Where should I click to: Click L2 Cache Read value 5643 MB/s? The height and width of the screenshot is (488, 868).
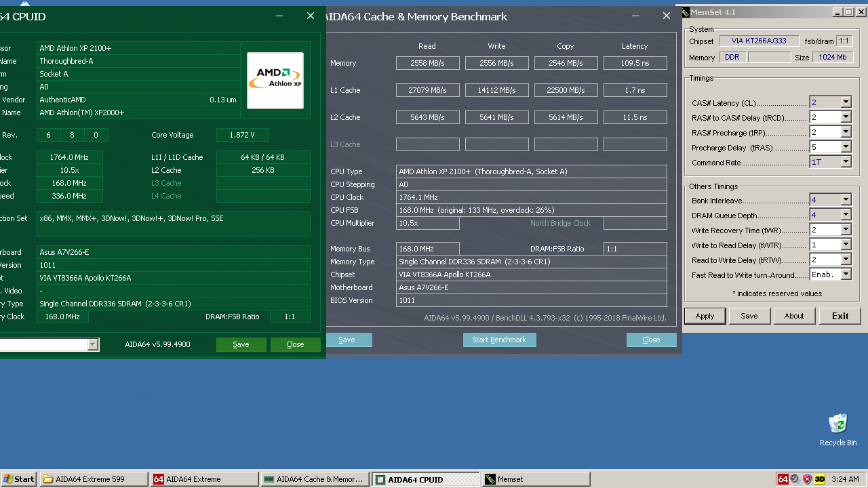click(428, 117)
